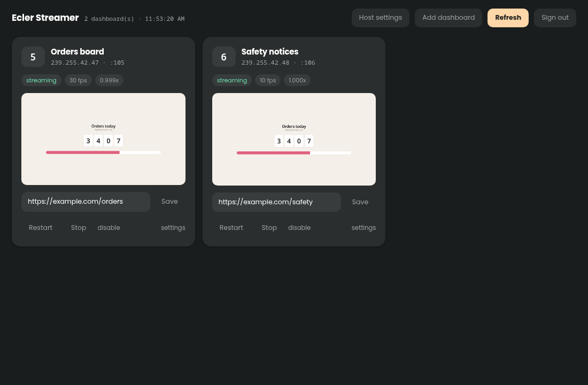Click the 10 fps badge
Viewport: 588px width, 385px height.
[268, 80]
